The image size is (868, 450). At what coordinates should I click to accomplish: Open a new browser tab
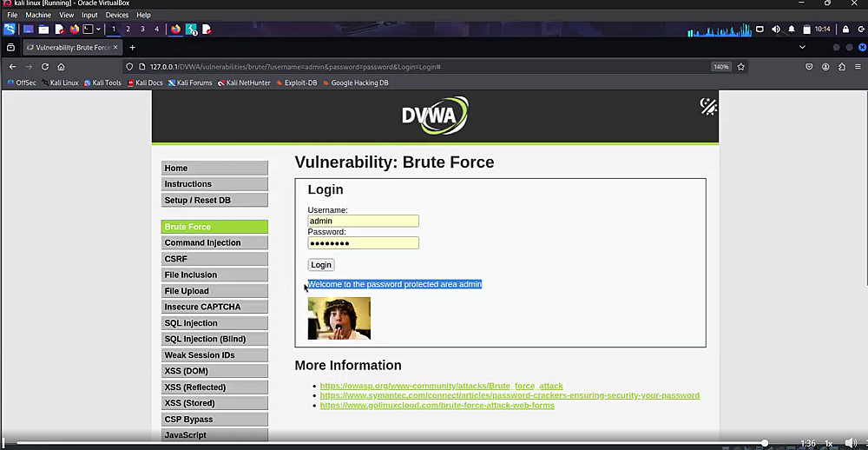tap(132, 48)
